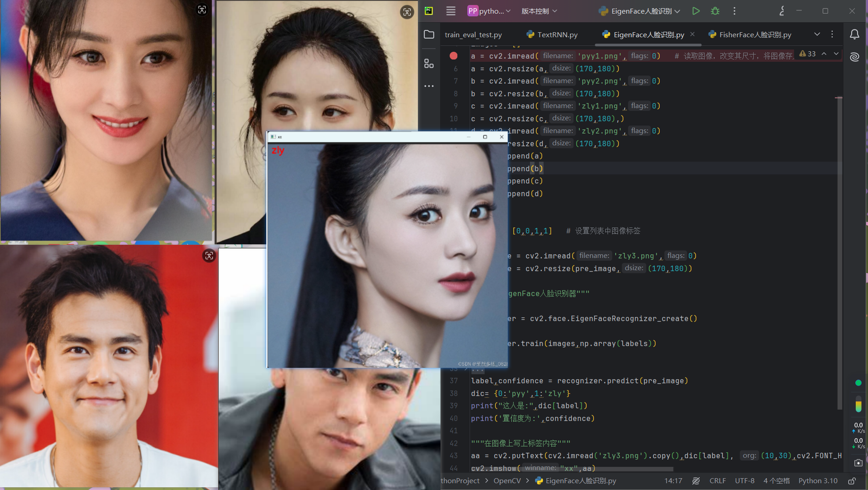The width and height of the screenshot is (868, 490).
Task: Open PyCharm main hamburger menu
Action: click(x=451, y=11)
